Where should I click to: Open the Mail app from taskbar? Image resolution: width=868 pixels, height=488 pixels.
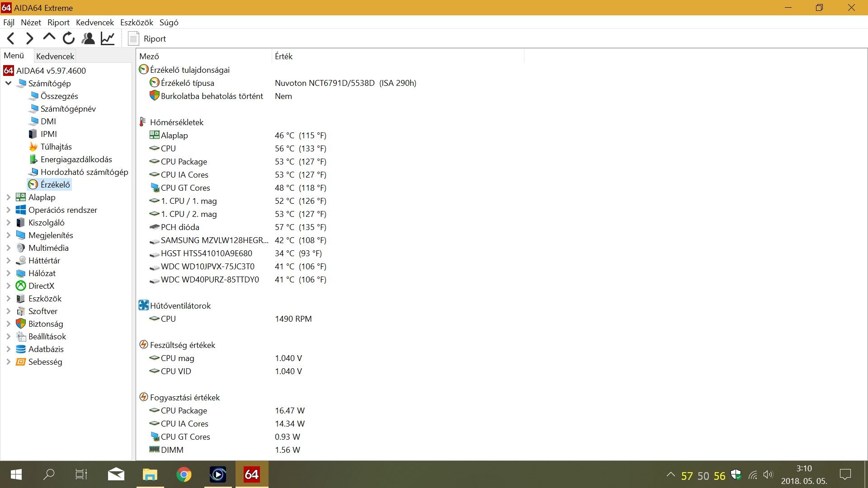tap(116, 474)
